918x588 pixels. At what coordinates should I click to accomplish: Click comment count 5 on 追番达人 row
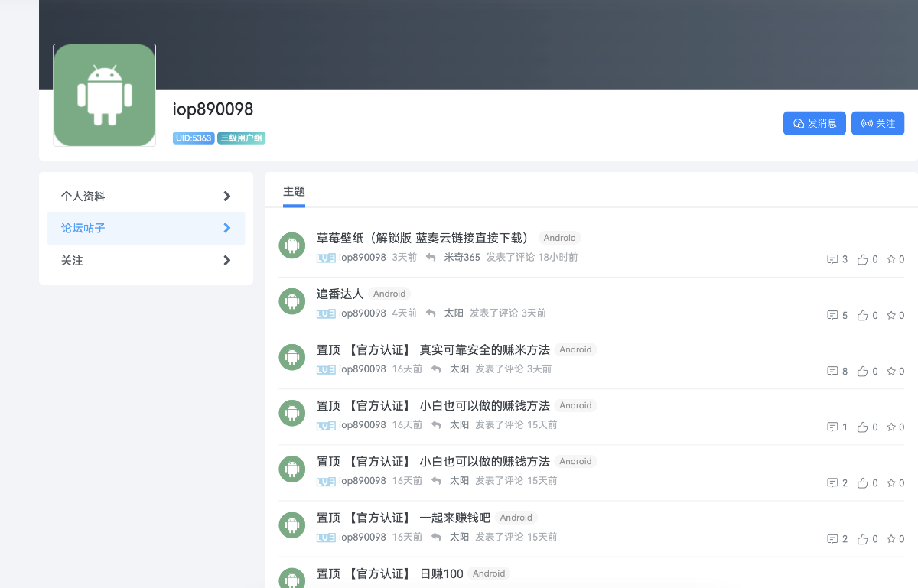[845, 316]
